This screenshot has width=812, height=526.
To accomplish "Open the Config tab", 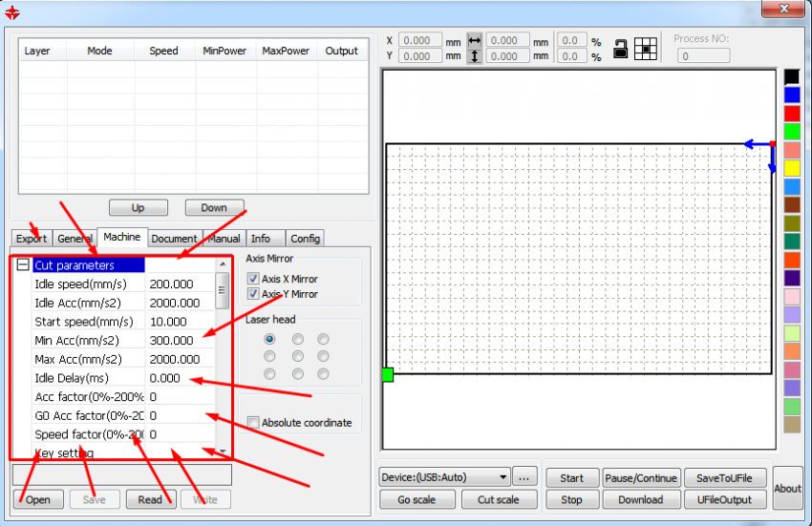I will coord(305,239).
